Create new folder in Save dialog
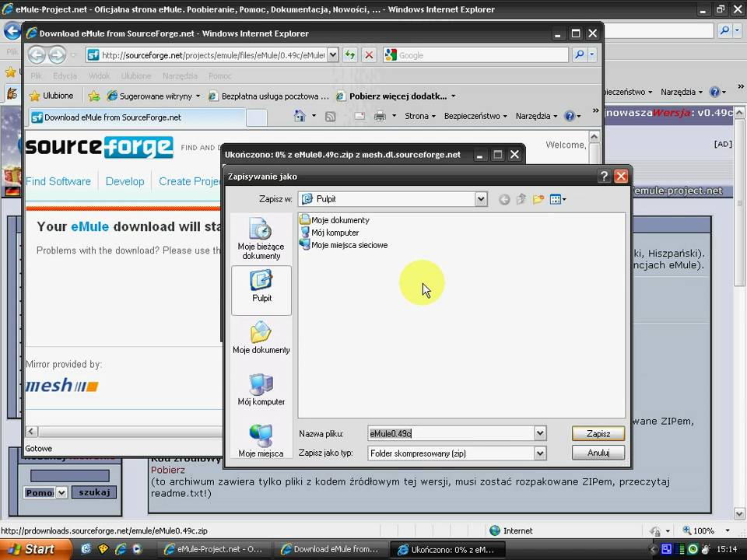This screenshot has width=747, height=560. point(538,200)
